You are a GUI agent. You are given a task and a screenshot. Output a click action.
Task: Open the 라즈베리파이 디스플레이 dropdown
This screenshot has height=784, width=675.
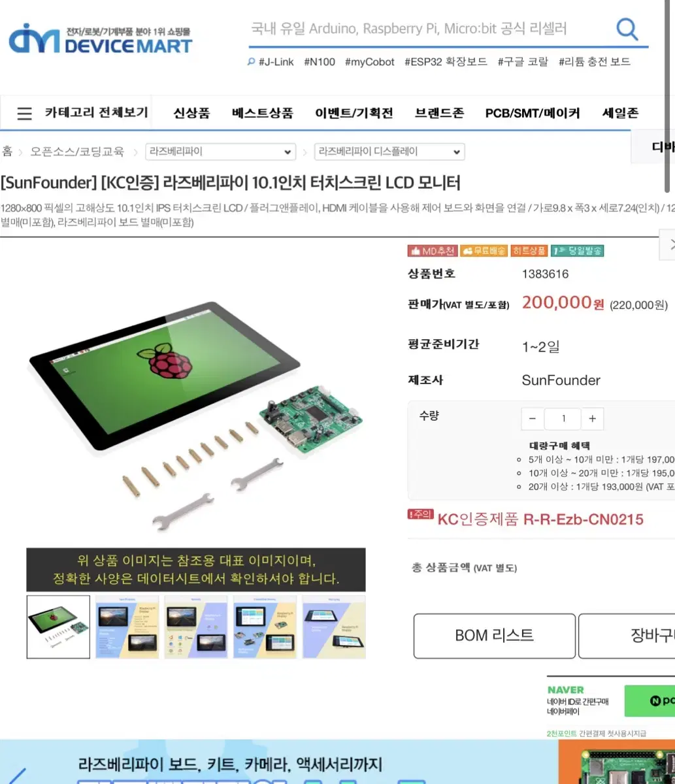click(x=389, y=152)
